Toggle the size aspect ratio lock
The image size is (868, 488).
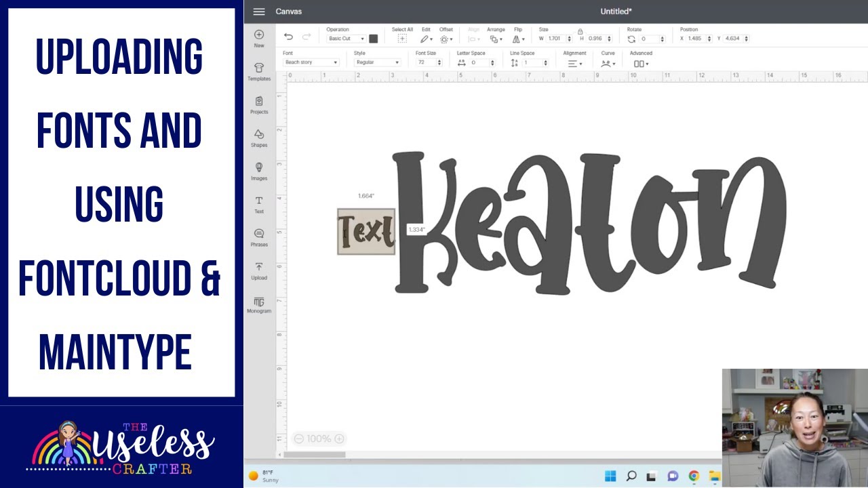(x=580, y=31)
